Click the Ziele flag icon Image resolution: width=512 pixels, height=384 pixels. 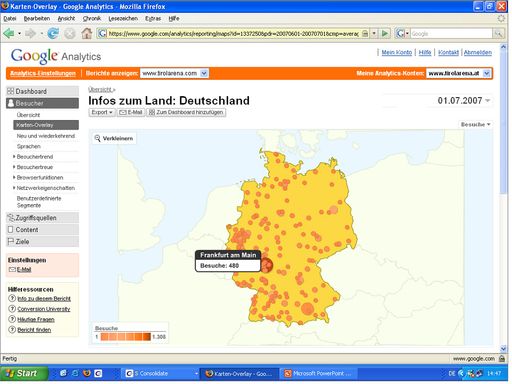(x=10, y=241)
